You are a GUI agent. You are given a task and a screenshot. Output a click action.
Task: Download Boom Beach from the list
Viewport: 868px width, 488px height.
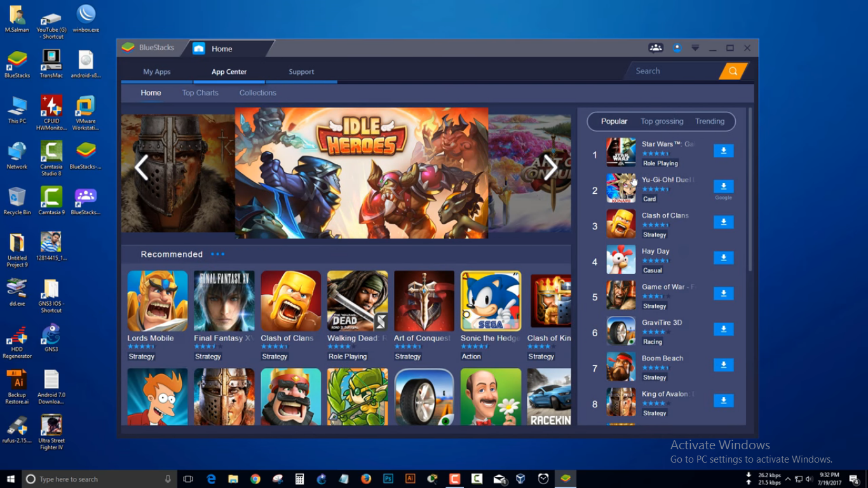coord(724,365)
